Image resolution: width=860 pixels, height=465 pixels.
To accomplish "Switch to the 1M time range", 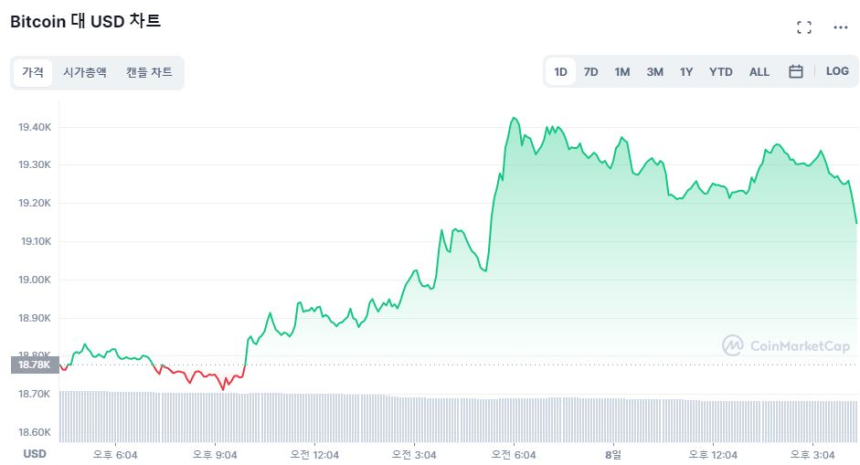I will coord(622,72).
